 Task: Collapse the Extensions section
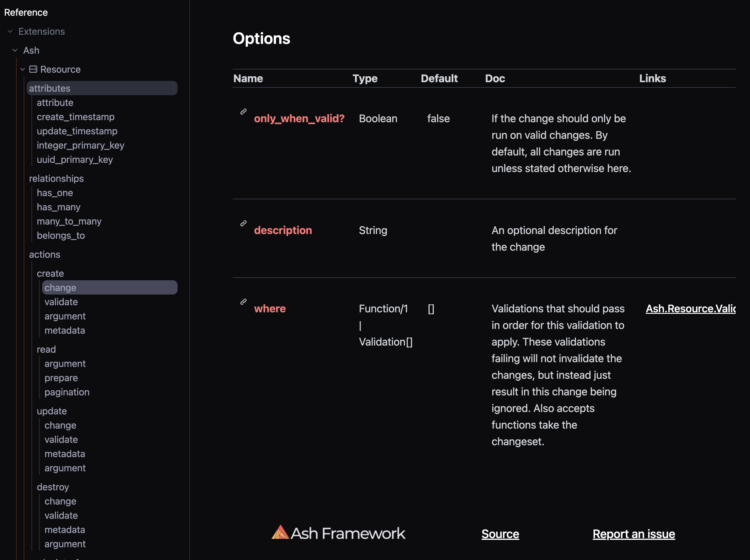tap(10, 31)
